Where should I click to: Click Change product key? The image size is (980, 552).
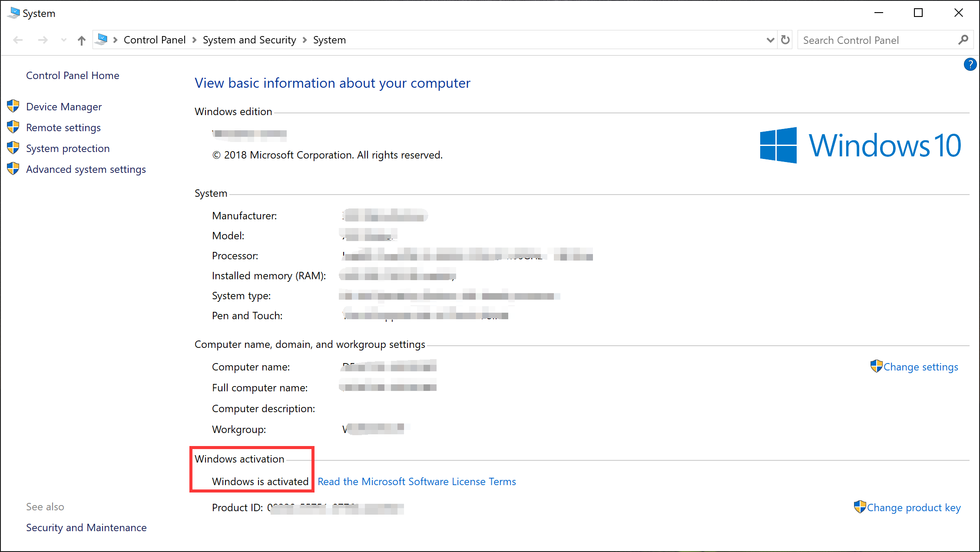913,507
